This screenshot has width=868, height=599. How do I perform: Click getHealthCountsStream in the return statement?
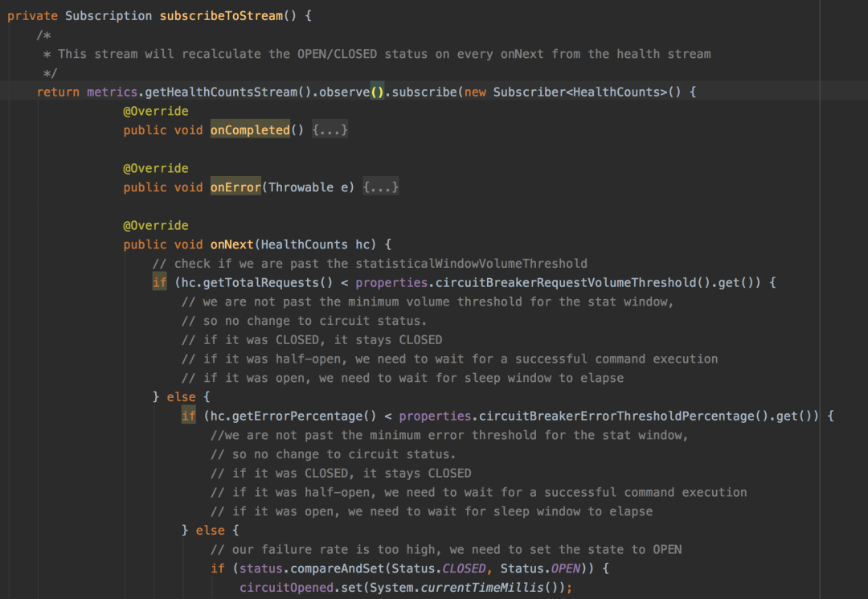(222, 92)
